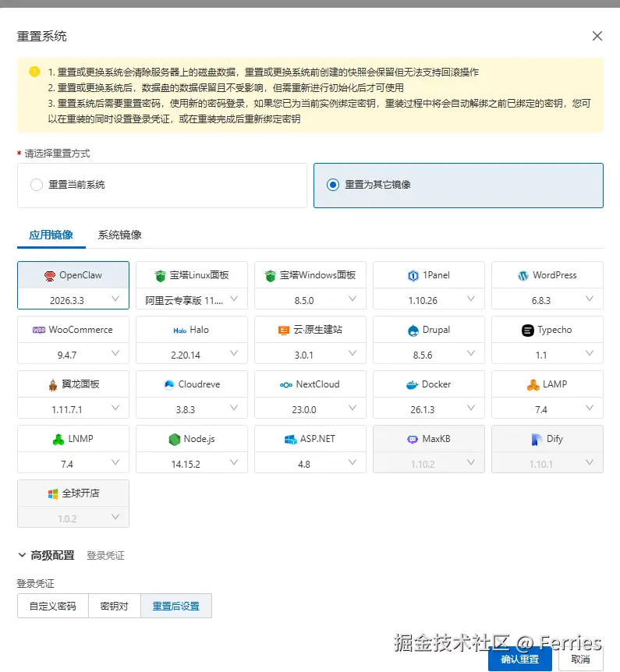Select the MaxKB purple icon
This screenshot has height=672, width=620.
point(413,439)
